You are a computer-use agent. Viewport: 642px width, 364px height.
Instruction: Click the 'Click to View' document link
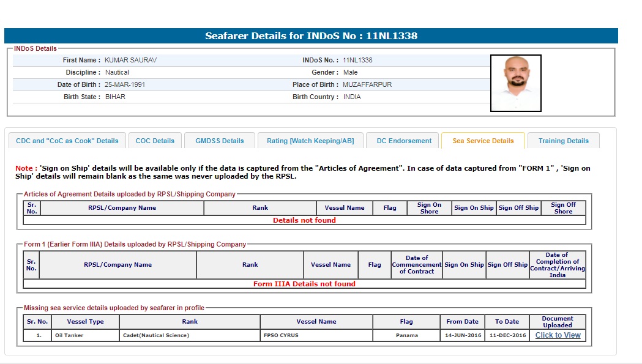558,335
